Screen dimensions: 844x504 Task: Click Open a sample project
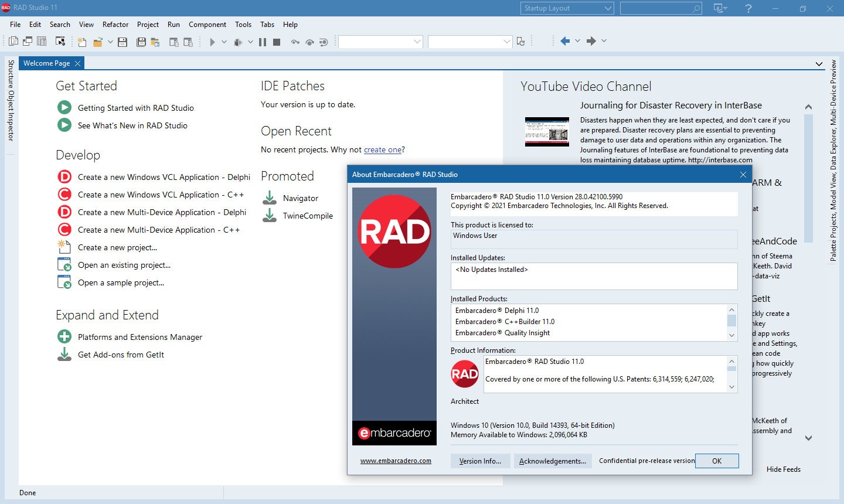pos(121,282)
